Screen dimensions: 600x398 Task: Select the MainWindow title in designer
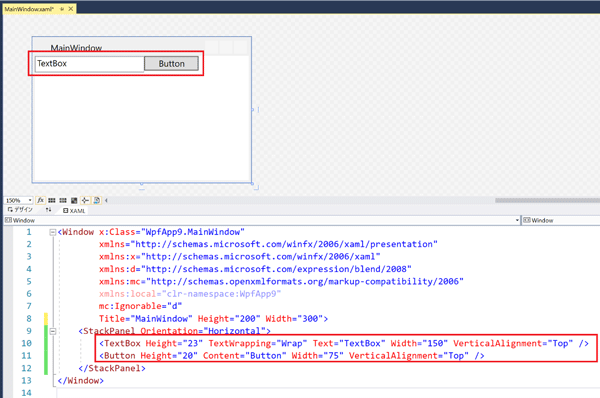click(76, 48)
